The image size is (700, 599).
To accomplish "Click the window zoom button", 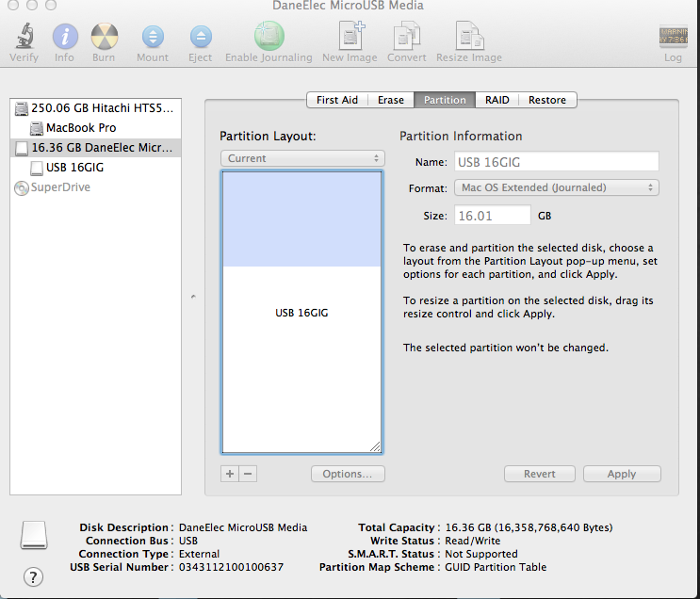I will click(51, 5).
